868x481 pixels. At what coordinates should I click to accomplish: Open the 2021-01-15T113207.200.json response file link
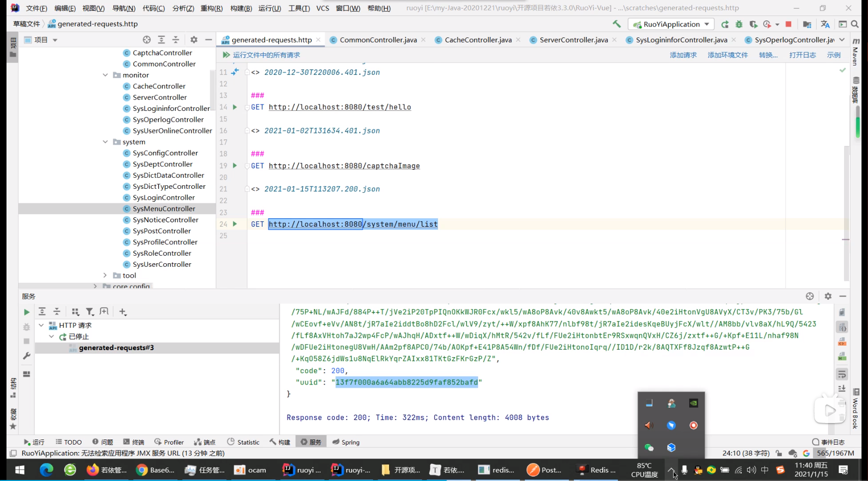322,189
